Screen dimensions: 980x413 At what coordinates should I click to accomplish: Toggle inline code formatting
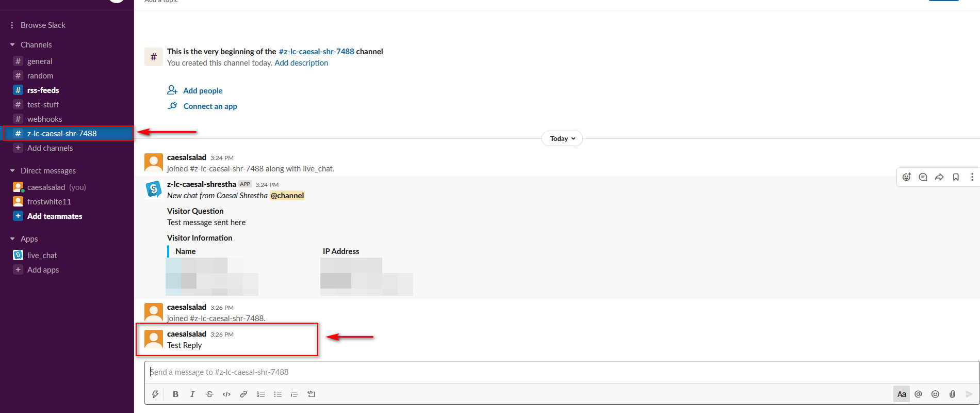[226, 394]
